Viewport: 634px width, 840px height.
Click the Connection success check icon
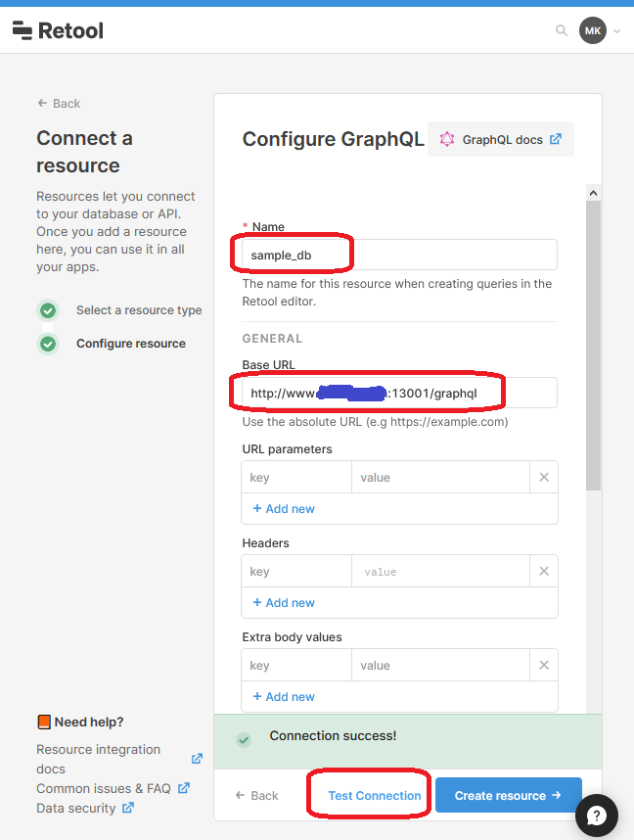click(244, 740)
